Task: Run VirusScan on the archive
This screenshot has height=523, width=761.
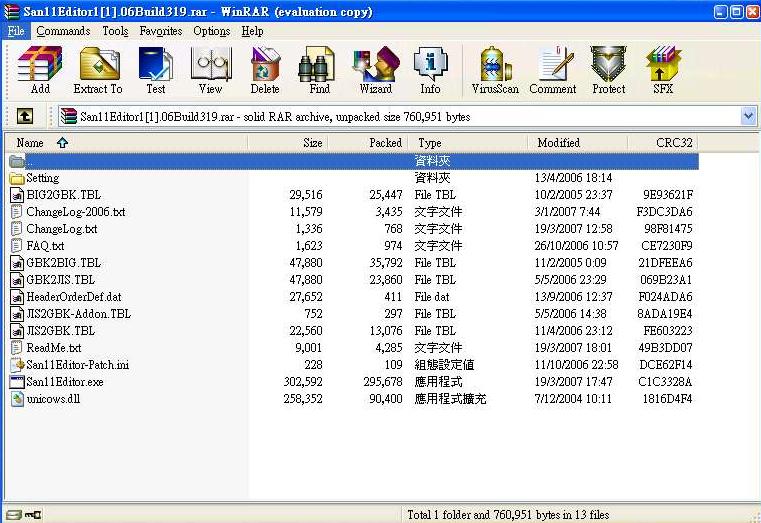Action: 495,70
